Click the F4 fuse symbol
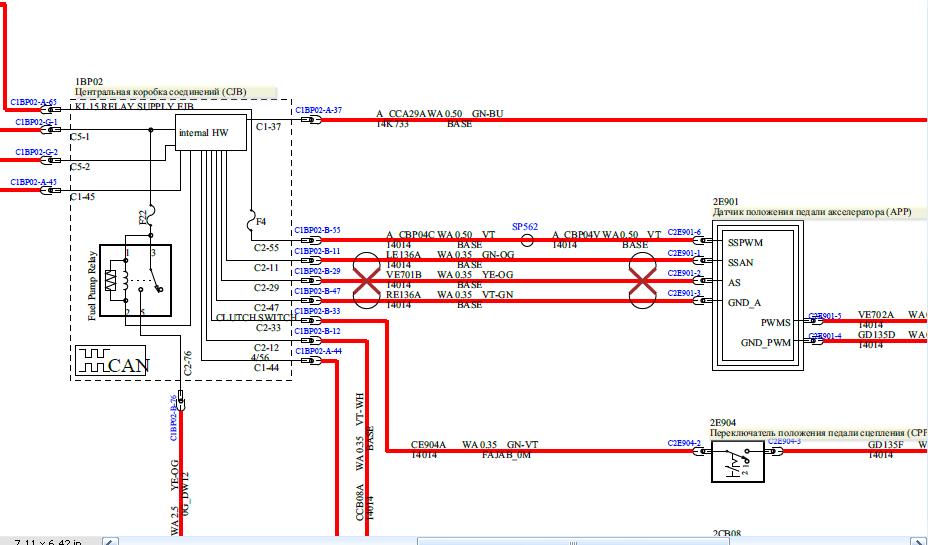This screenshot has width=928, height=545. [x=251, y=222]
